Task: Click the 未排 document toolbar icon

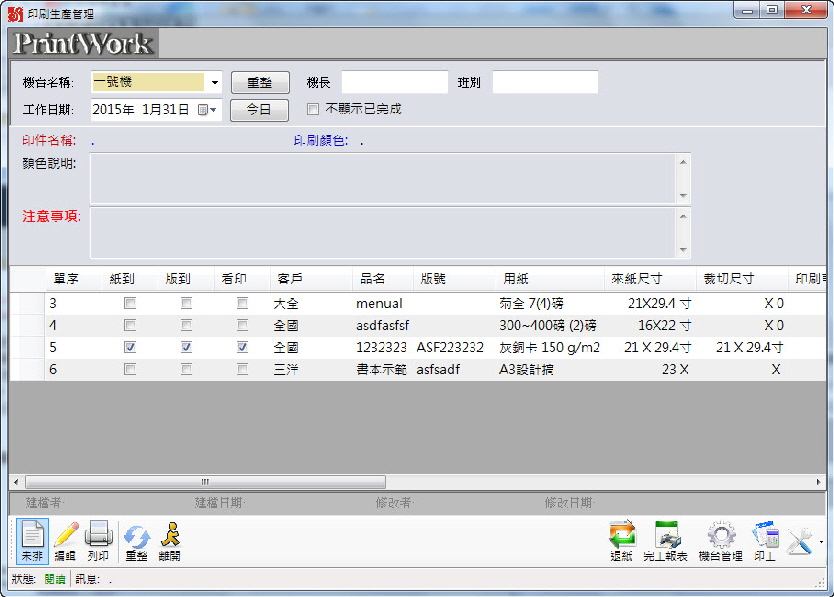Action: (32, 541)
